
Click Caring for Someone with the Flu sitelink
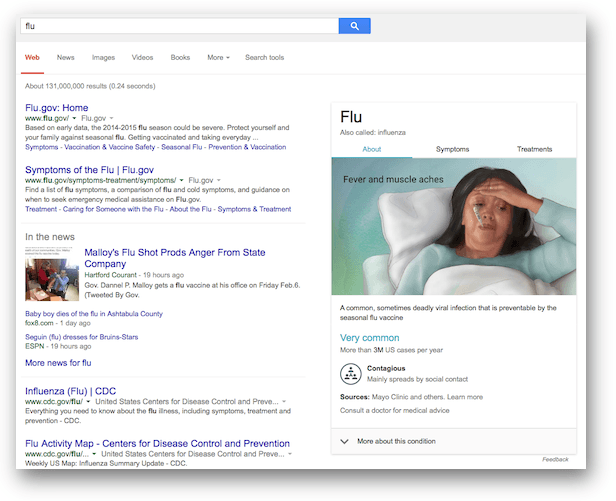pos(113,209)
